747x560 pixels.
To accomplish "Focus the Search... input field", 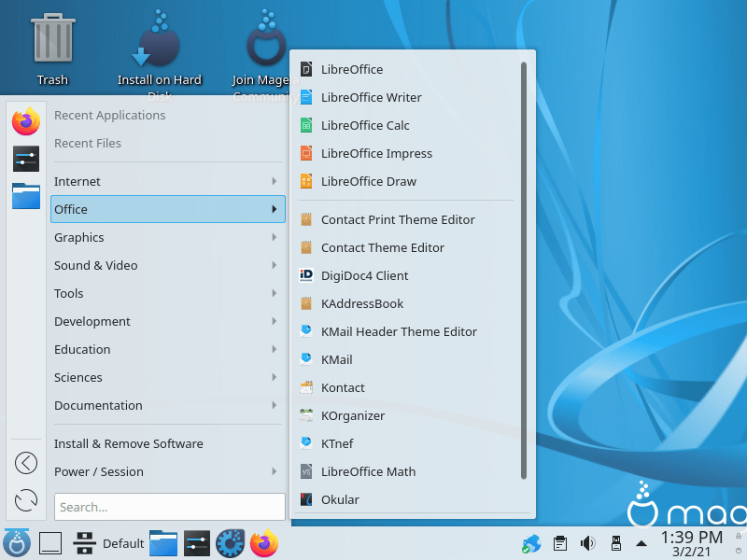I will tap(170, 507).
